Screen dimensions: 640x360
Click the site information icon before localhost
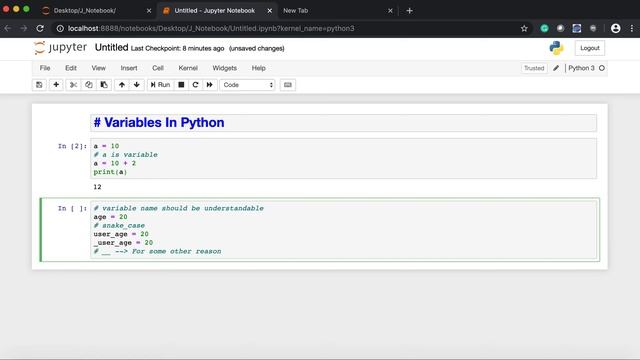tap(60, 28)
